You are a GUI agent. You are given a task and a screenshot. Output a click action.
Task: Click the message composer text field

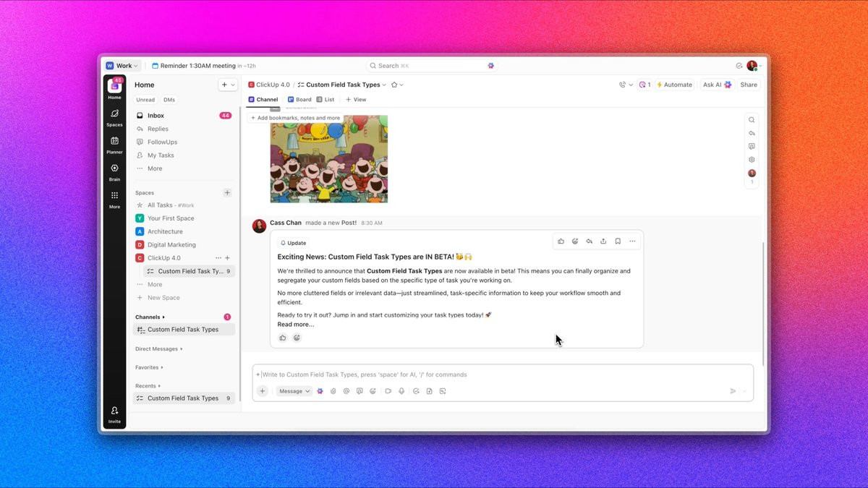tap(503, 374)
